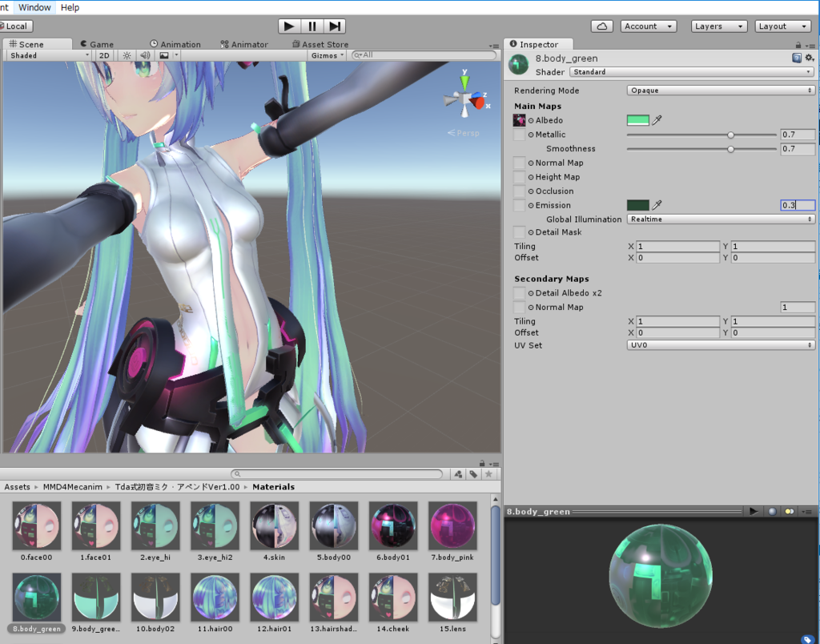This screenshot has height=644, width=820.
Task: Open the Gizmos dropdown
Action: (x=328, y=55)
